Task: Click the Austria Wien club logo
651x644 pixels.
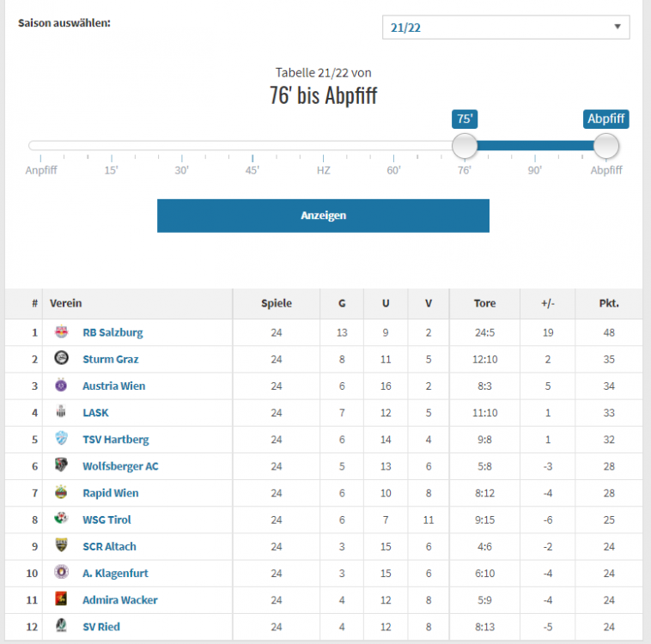Action: pos(62,386)
